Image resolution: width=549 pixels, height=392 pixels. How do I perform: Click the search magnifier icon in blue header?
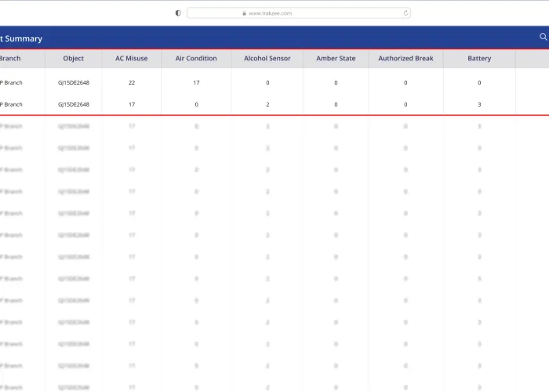543,37
